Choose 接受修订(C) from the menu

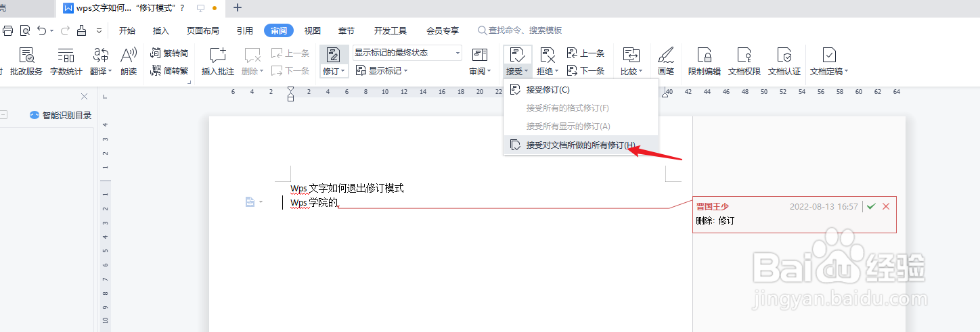(x=581, y=89)
